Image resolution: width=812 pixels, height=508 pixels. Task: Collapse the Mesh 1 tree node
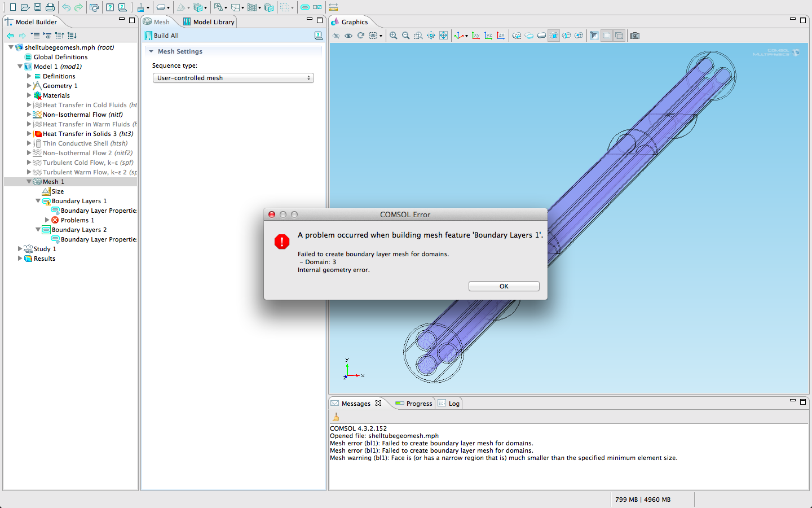pos(29,182)
